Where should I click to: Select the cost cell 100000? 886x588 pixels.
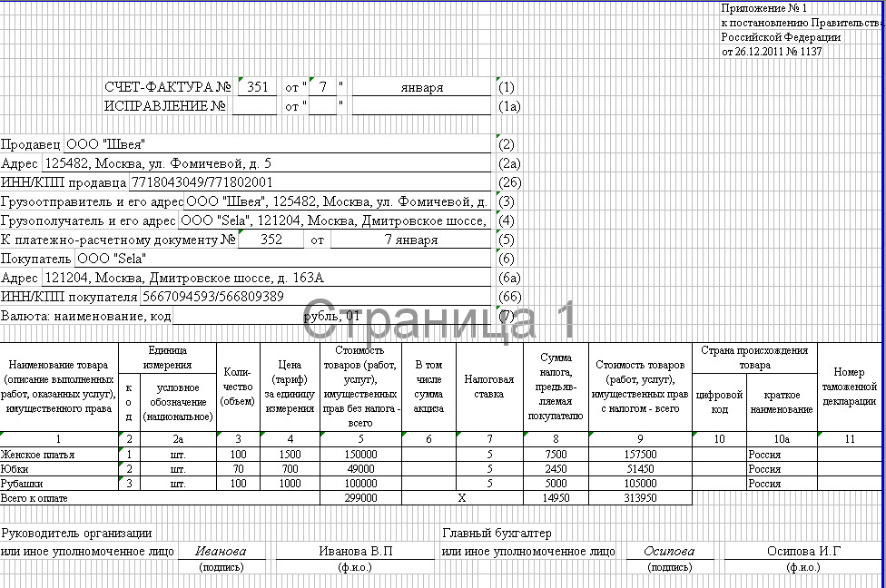click(x=360, y=484)
